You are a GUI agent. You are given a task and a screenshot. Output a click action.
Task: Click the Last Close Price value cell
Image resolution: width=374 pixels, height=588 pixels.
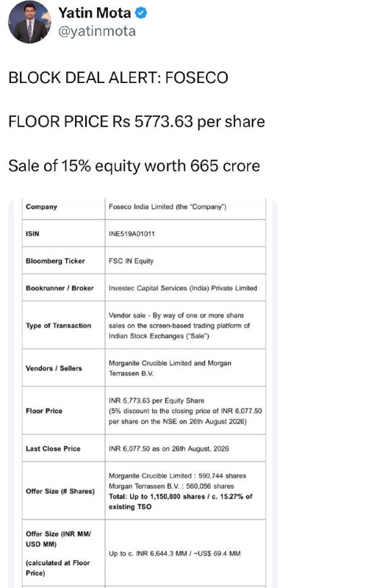point(185,448)
